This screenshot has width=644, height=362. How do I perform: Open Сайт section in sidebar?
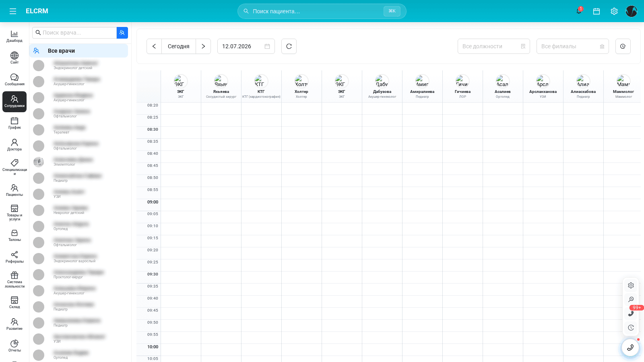point(14,58)
